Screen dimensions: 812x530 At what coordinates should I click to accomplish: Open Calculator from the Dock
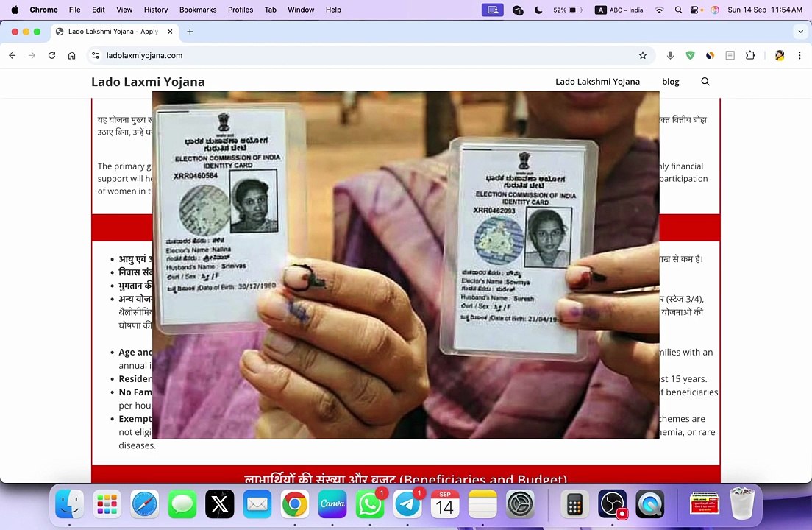coord(575,504)
